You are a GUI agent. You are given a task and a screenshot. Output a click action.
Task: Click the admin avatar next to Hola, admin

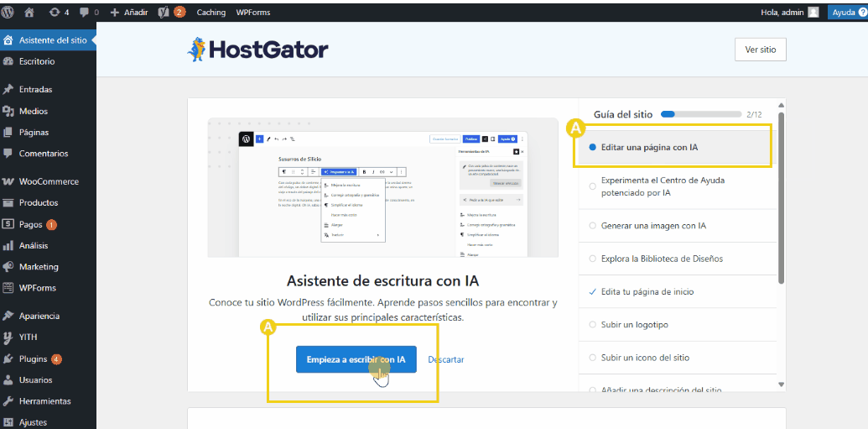pos(813,12)
